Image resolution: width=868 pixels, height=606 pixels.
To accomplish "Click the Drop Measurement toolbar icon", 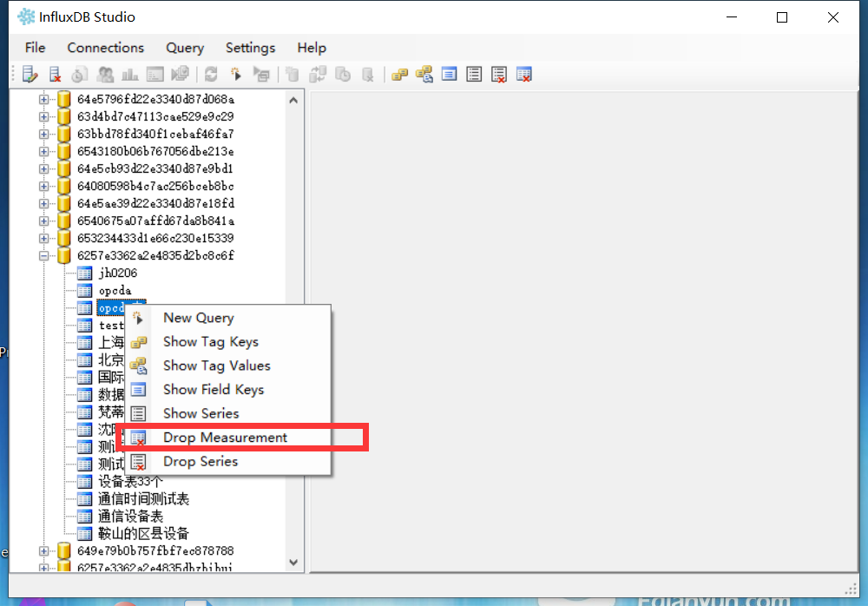I will tap(523, 74).
